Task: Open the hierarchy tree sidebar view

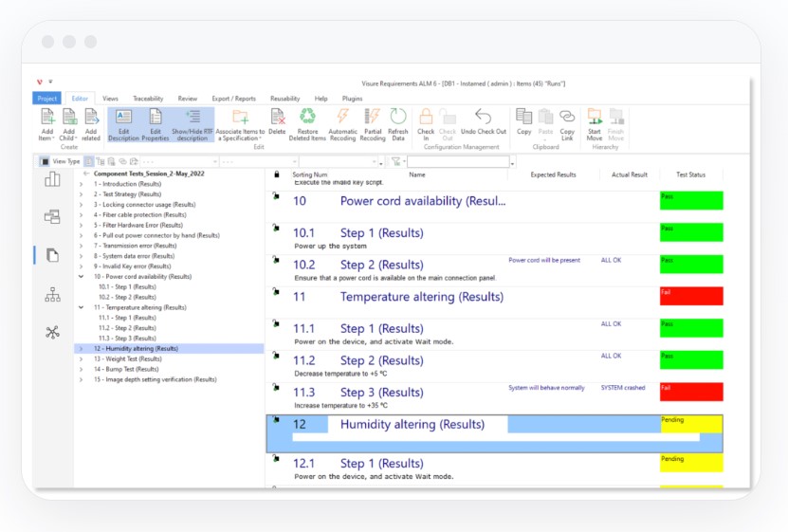Action: [x=52, y=294]
